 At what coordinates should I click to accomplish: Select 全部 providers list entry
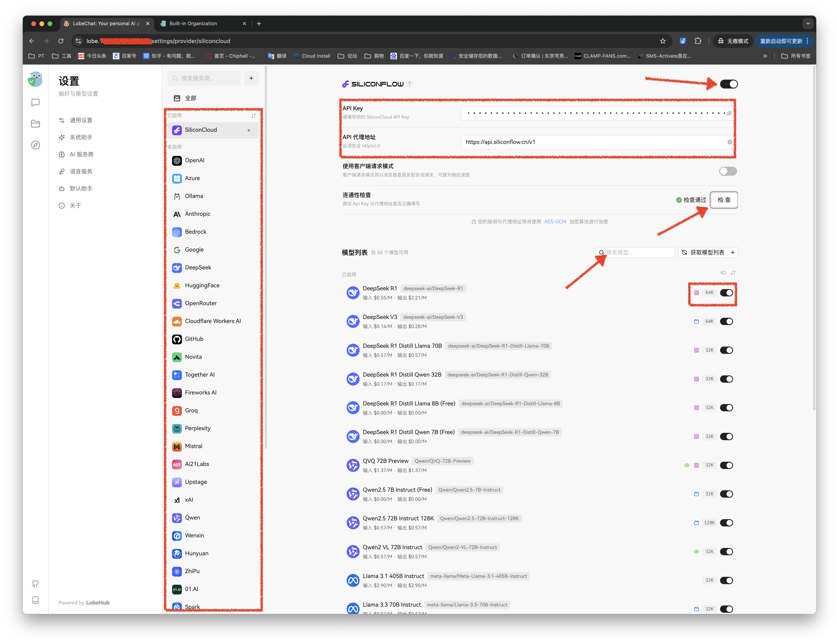click(213, 98)
